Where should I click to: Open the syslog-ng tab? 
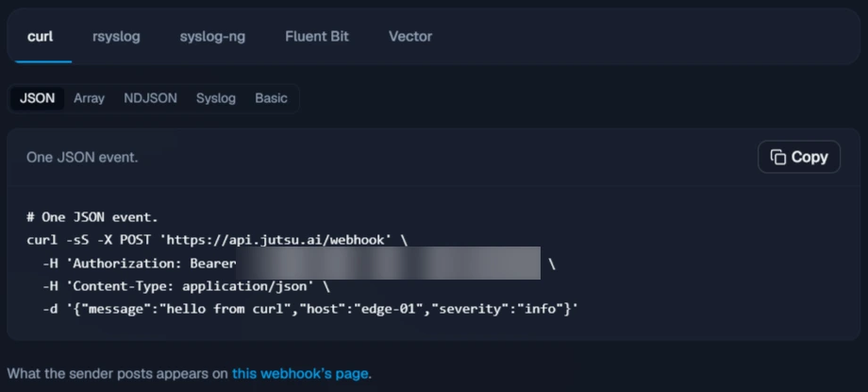tap(212, 37)
